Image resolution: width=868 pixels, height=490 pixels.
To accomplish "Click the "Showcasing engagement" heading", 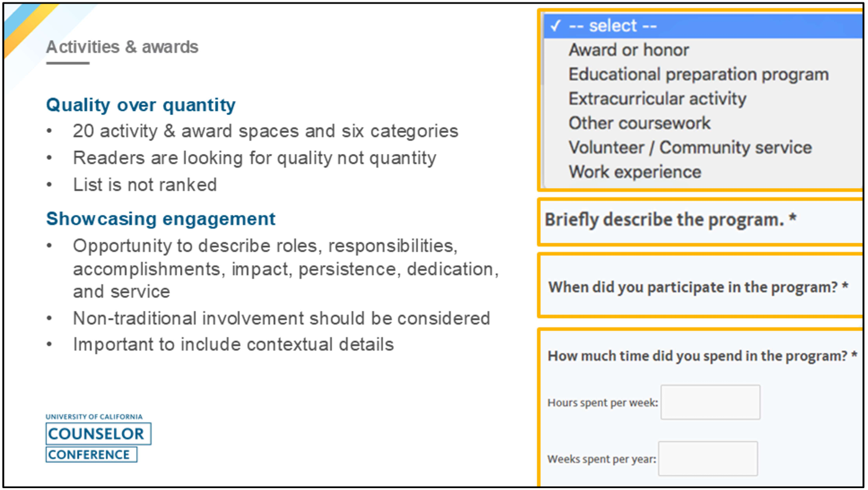I will (x=161, y=219).
